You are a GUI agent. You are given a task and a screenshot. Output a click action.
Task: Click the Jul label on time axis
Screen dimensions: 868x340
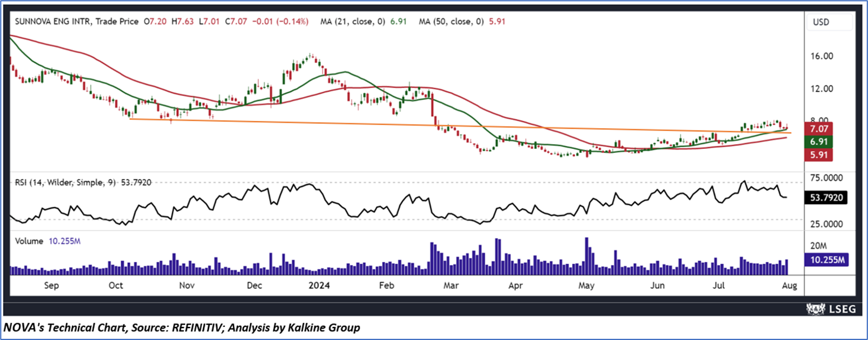tap(718, 285)
